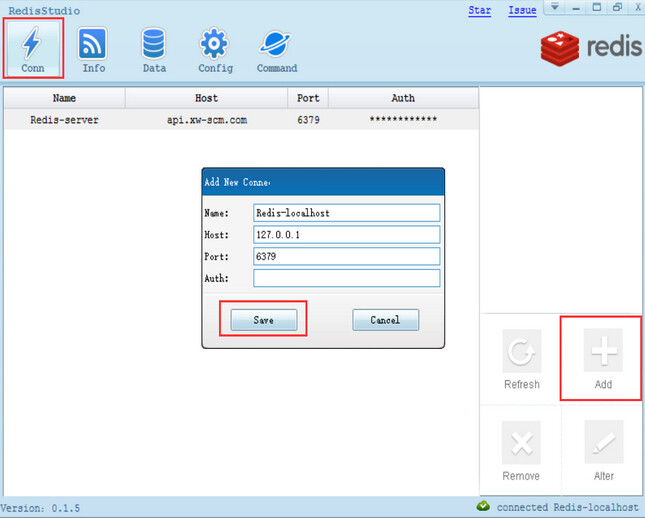Click the Name: label in dialog
Image resolution: width=645 pixels, height=518 pixels.
point(216,213)
